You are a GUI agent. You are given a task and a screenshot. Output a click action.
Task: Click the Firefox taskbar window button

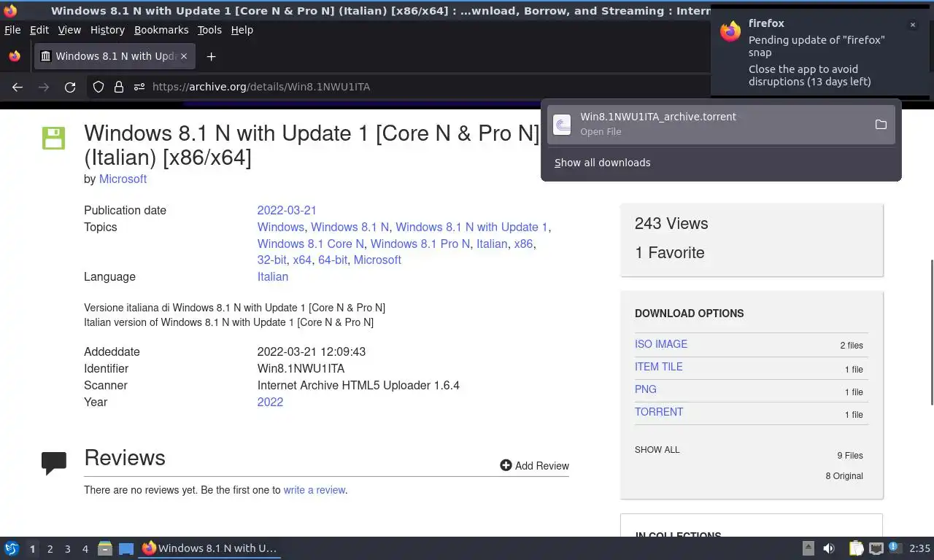pyautogui.click(x=210, y=548)
